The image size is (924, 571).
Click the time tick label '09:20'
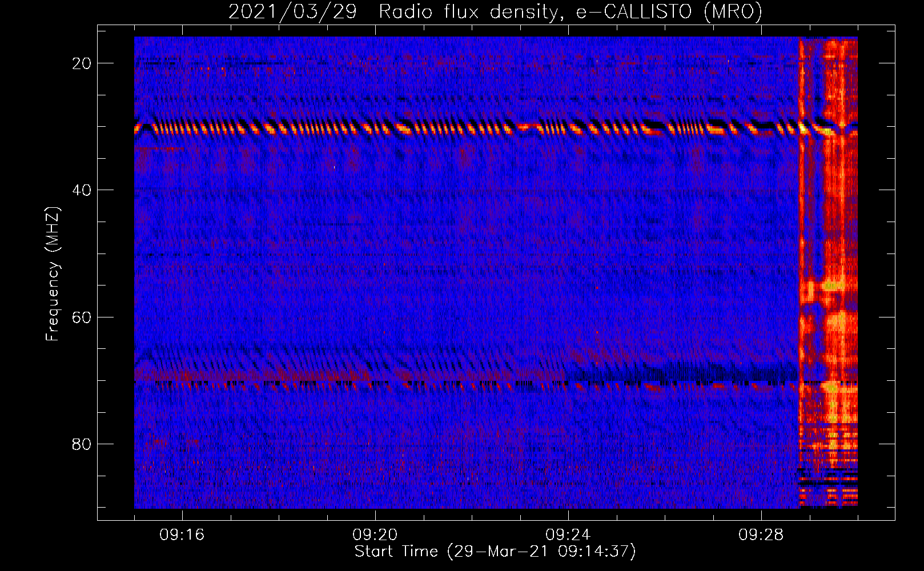(375, 535)
